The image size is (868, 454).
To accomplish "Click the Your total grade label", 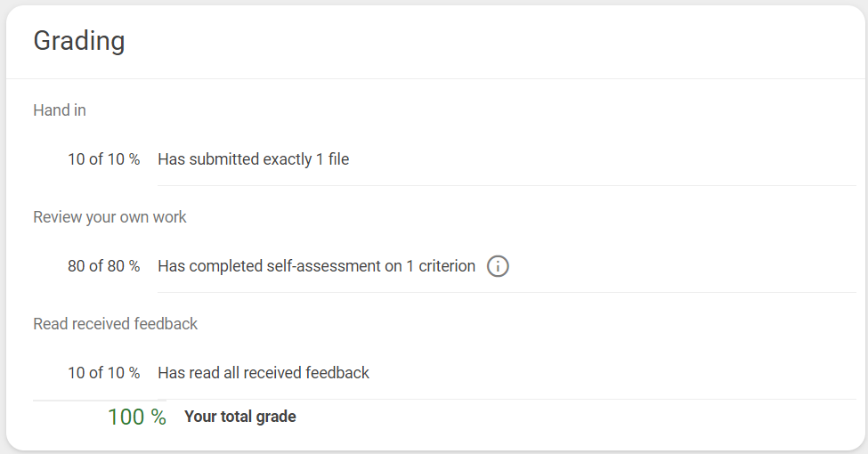I will pos(240,417).
